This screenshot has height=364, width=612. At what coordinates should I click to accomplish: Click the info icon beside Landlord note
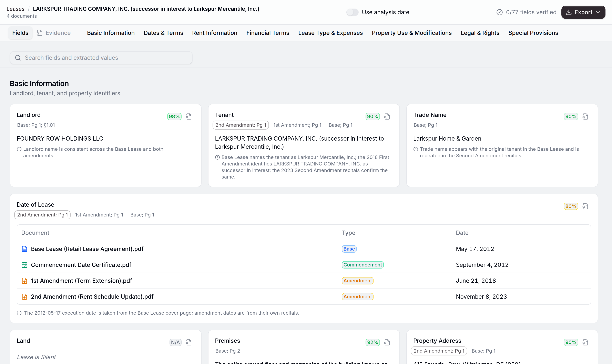19,149
